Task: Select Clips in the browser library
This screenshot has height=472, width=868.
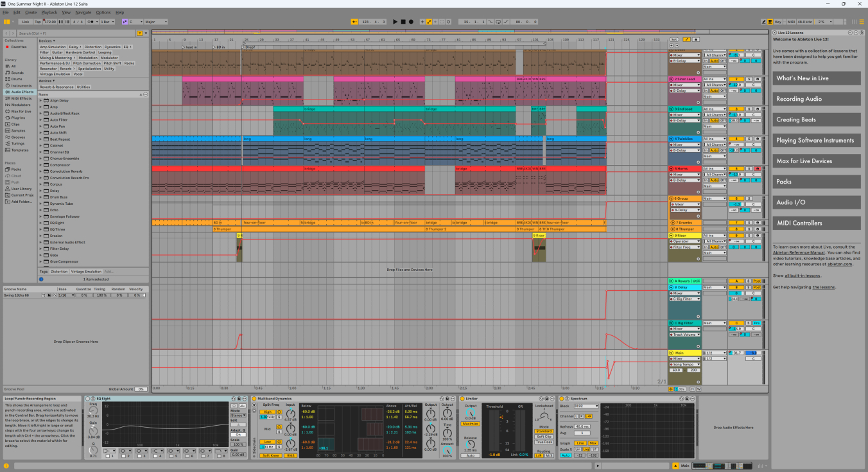Action: pos(15,124)
